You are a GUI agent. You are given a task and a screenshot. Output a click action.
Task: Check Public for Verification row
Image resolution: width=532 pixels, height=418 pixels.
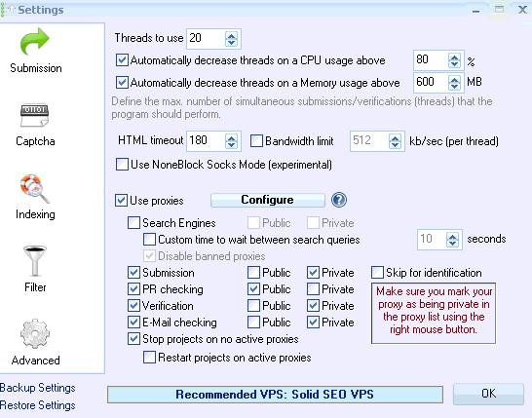(253, 305)
